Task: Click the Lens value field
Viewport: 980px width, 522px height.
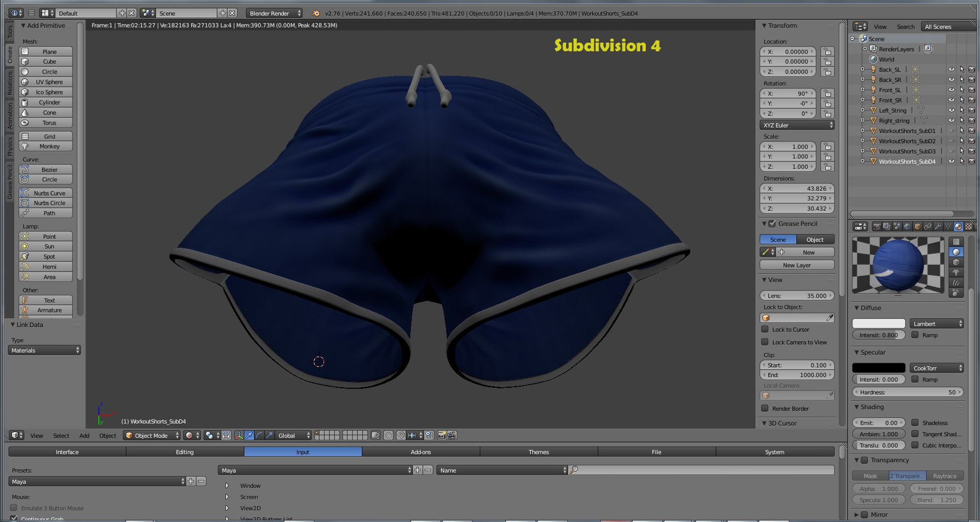Action: tap(797, 295)
